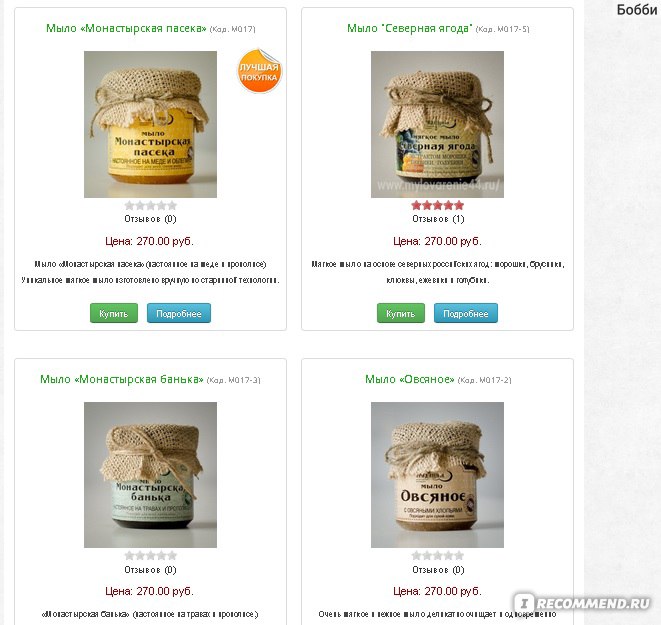This screenshot has height=625, width=661.
Task: View details via Подробнее for Северная ягода
Action: (x=466, y=313)
